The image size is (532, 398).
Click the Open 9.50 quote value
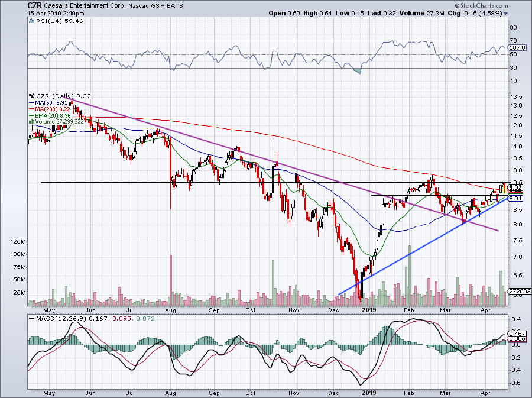[284, 13]
